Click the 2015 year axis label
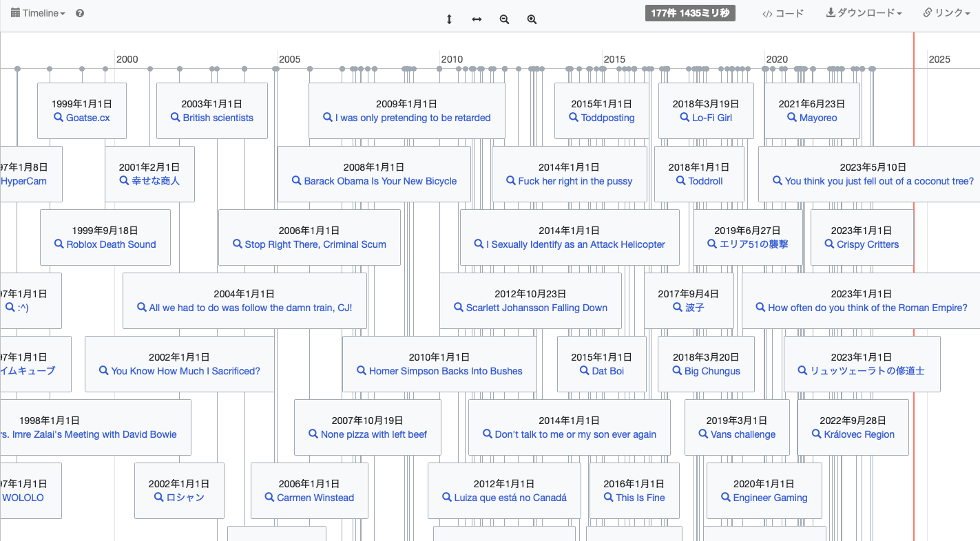The width and height of the screenshot is (980, 541). point(614,59)
